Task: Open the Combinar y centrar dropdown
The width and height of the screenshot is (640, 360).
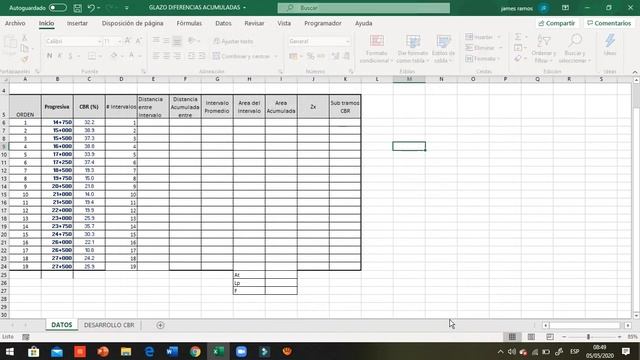Action: tap(276, 56)
